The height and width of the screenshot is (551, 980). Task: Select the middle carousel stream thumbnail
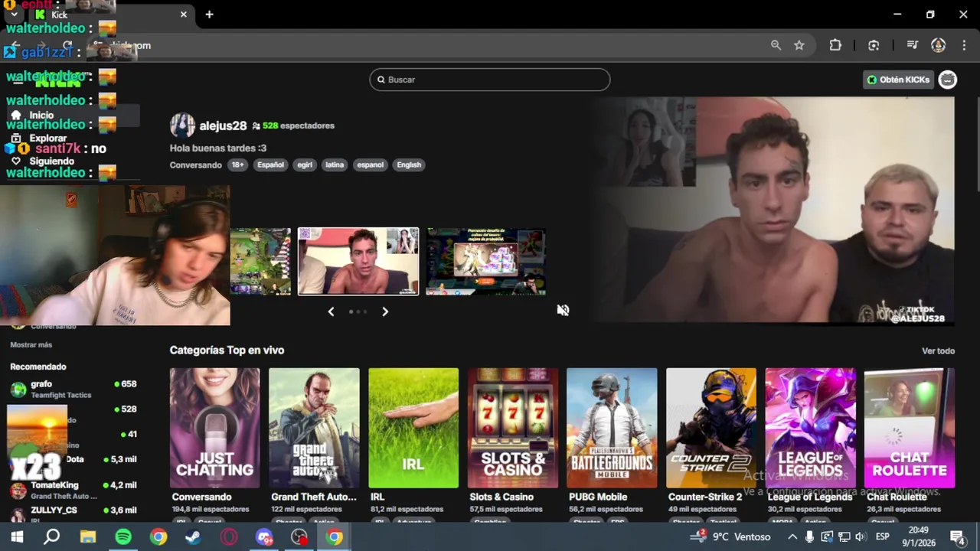click(x=358, y=261)
